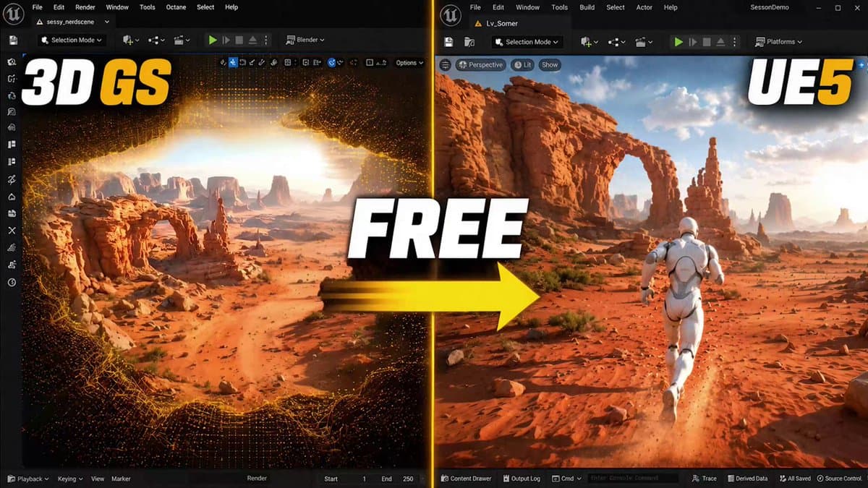Open Render menu in left window
This screenshot has height=488, width=868.
[x=85, y=7]
